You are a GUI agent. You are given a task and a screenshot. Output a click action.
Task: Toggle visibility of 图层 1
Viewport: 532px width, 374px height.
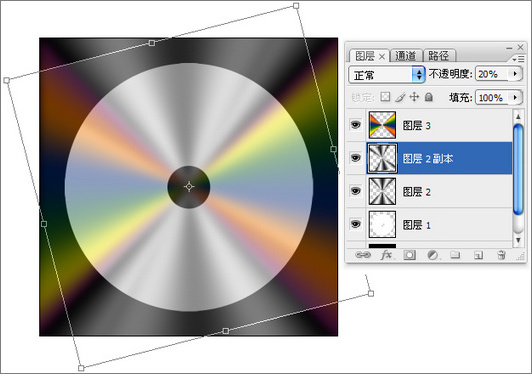coord(356,224)
